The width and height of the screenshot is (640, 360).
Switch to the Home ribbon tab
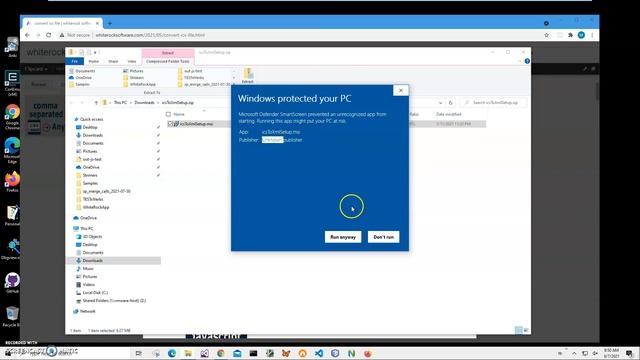tap(94, 61)
